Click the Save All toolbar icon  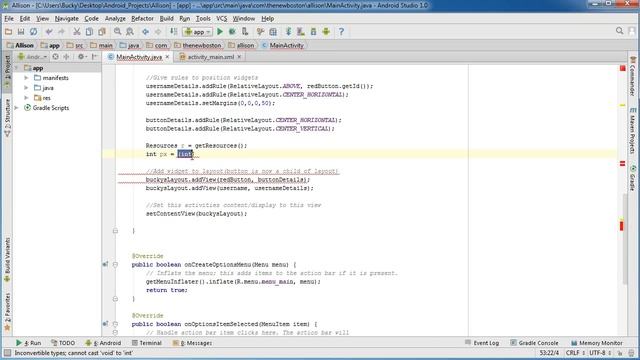(21, 31)
